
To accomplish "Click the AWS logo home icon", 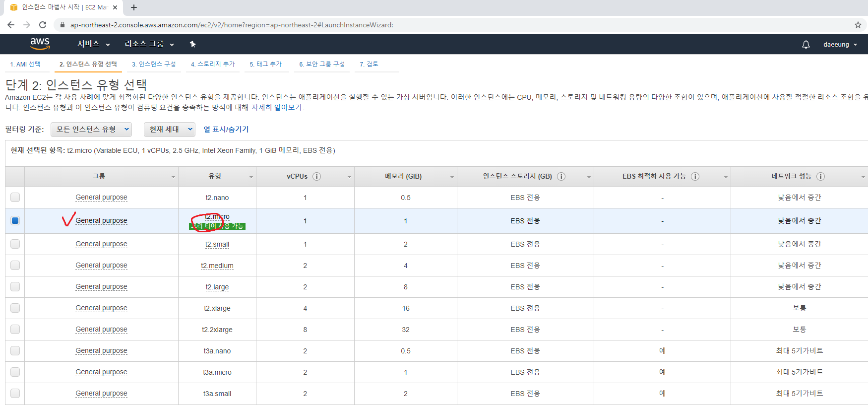I will 40,44.
